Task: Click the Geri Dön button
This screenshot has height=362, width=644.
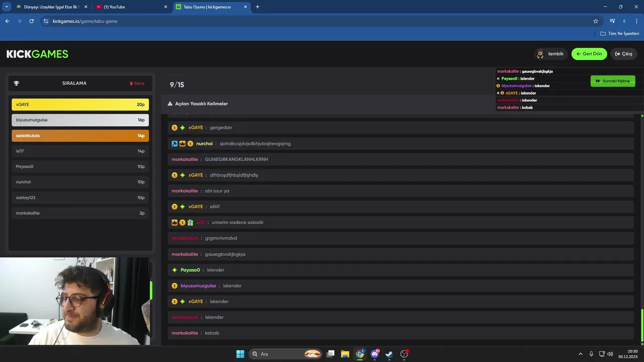Action: (589, 54)
